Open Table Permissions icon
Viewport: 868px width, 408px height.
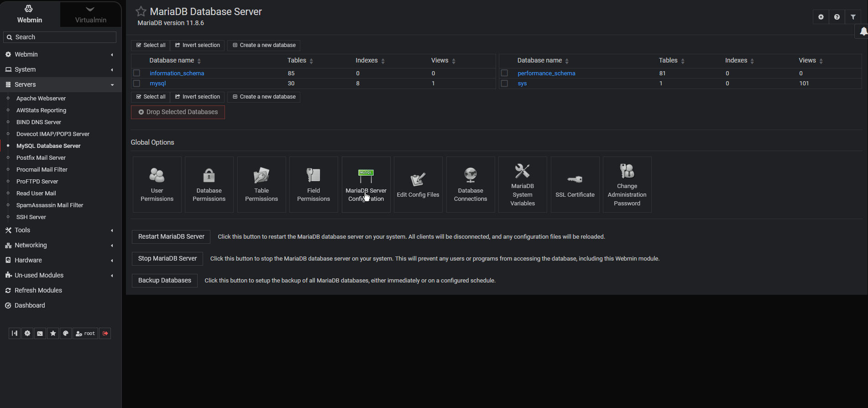click(x=261, y=175)
